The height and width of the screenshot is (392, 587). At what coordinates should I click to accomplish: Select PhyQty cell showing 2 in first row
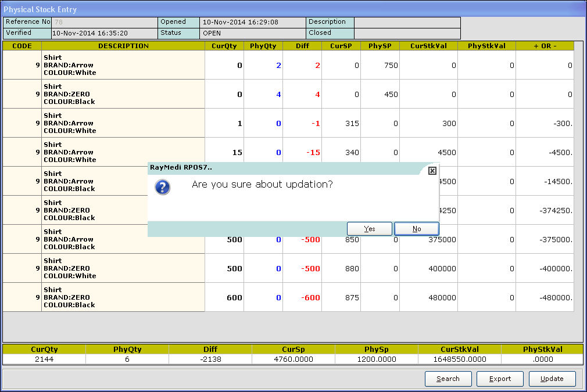[x=263, y=66]
